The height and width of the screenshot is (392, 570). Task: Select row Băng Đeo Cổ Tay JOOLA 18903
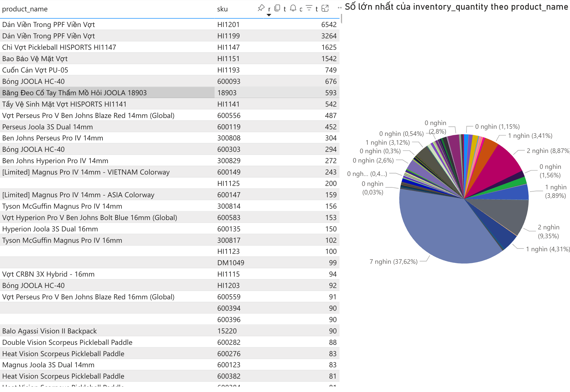coord(170,93)
